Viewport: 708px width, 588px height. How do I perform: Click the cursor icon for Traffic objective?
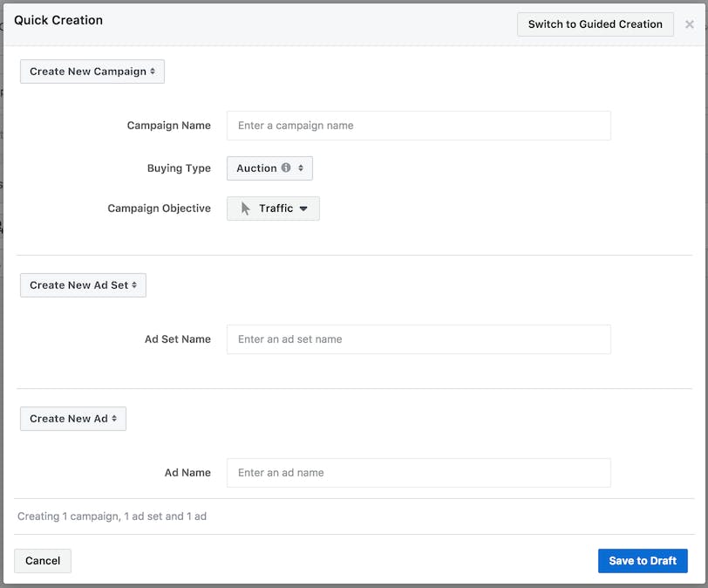(246, 209)
